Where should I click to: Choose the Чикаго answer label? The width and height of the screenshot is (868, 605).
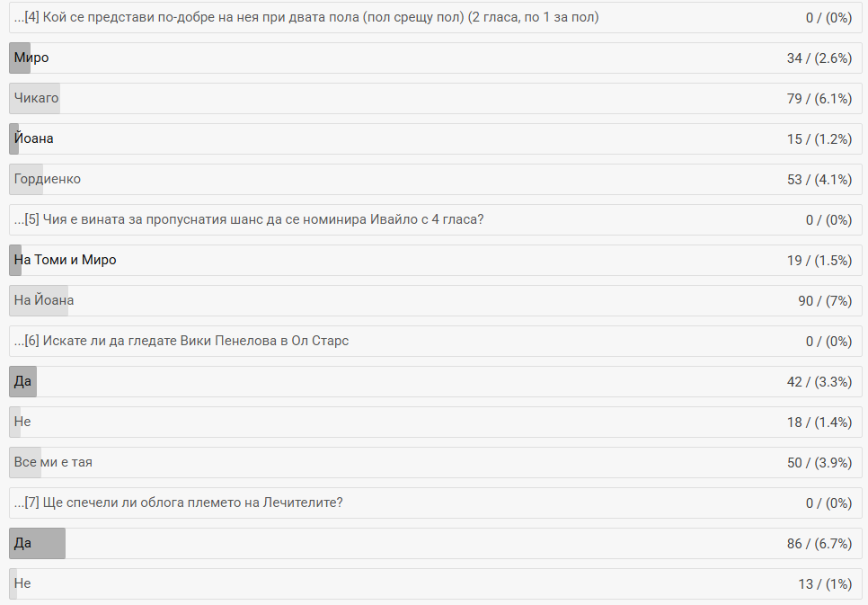click(37, 98)
